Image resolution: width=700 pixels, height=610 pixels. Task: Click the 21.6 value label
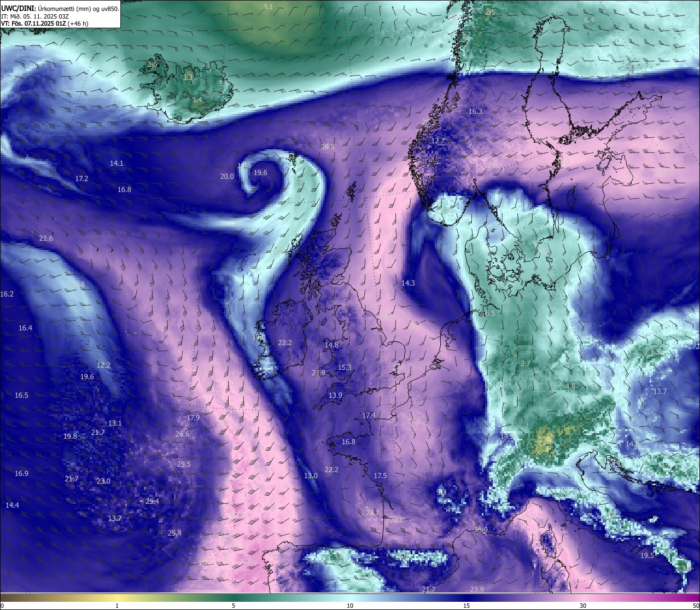pos(46,239)
